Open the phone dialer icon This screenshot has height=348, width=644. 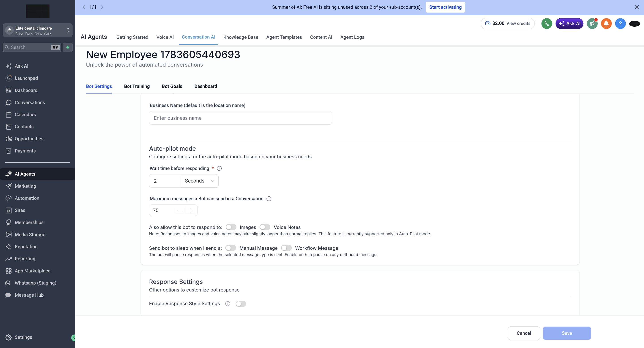547,24
